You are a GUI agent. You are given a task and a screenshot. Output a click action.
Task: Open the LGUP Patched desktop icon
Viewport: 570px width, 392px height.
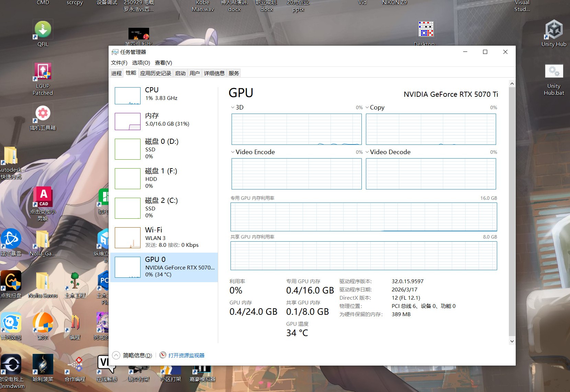tap(43, 72)
